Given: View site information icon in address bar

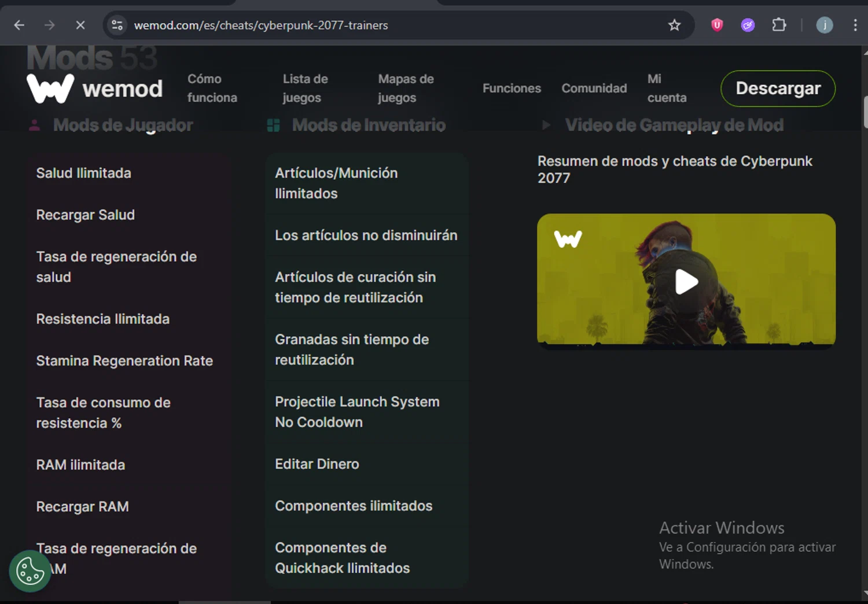Looking at the screenshot, I should click(117, 25).
